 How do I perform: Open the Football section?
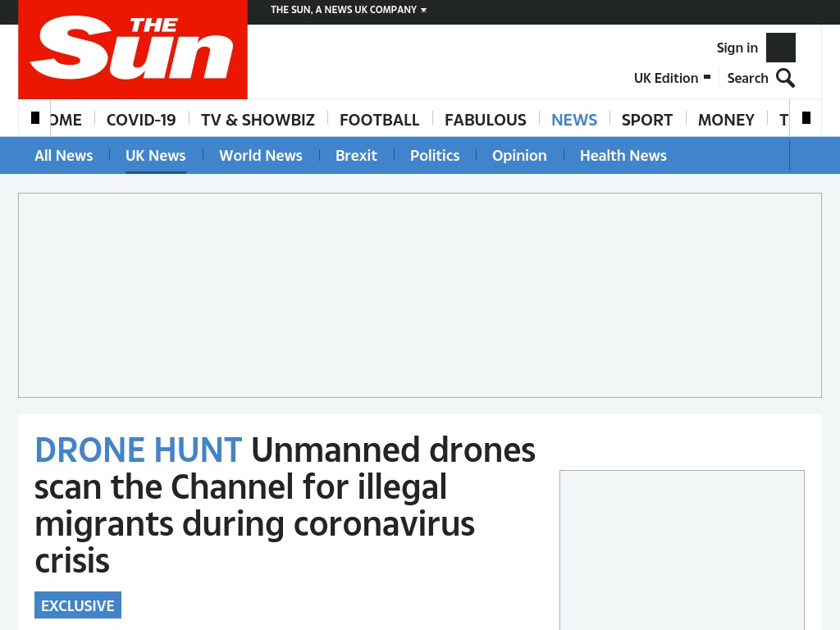click(379, 120)
